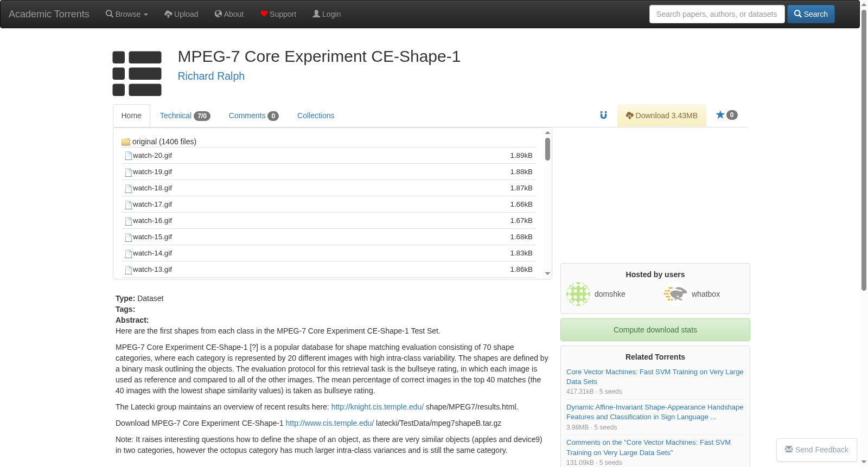
Task: Click the file list scrollbar thumb
Action: (548, 149)
